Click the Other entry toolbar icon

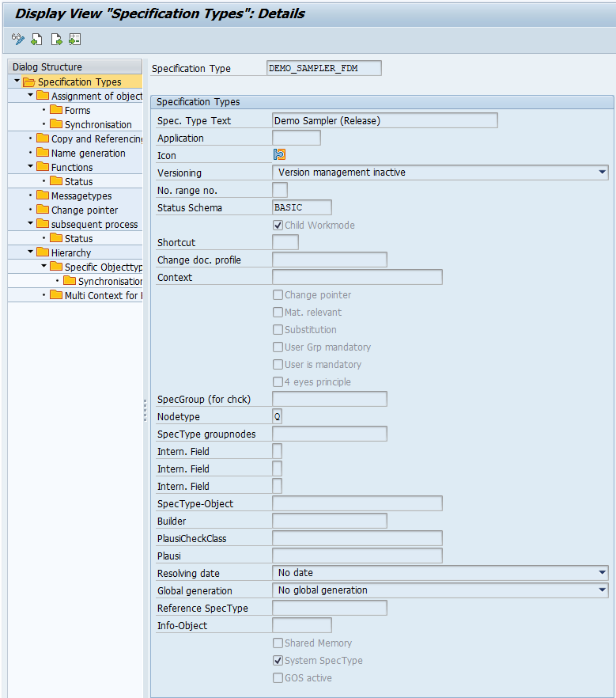(74, 39)
